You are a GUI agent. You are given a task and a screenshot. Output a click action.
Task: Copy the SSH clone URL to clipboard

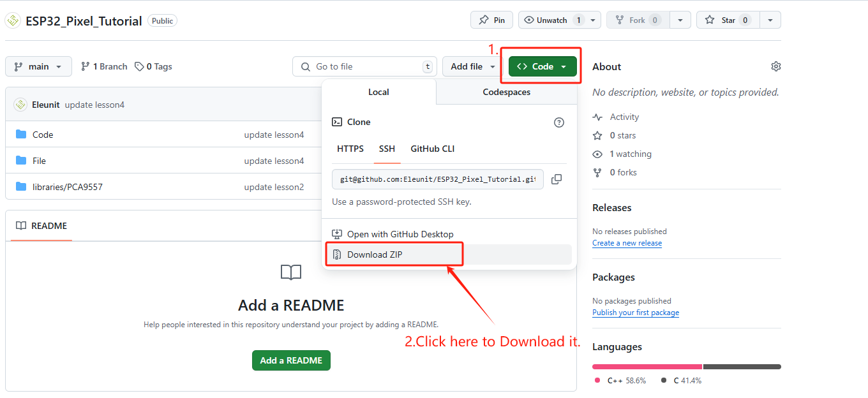tap(557, 179)
